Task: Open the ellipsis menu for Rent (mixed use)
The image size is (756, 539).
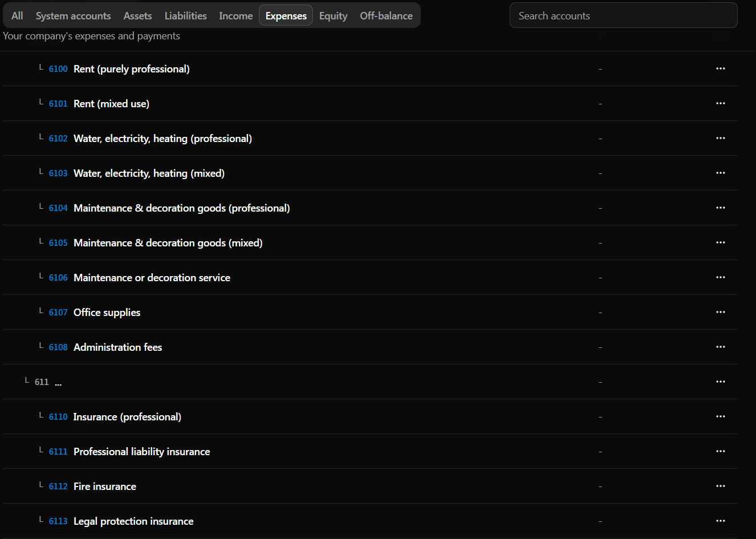Action: pos(721,103)
